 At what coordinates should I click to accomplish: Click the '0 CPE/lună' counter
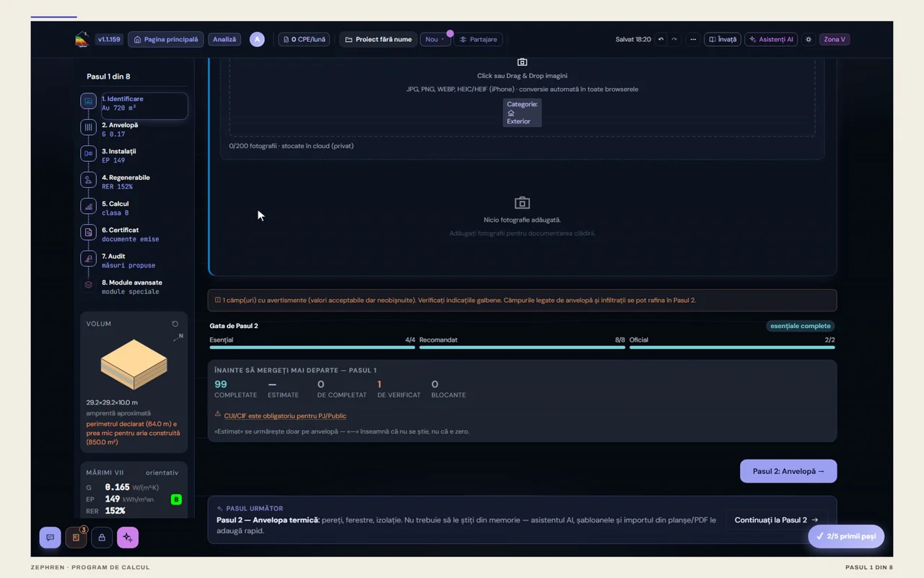click(x=304, y=40)
